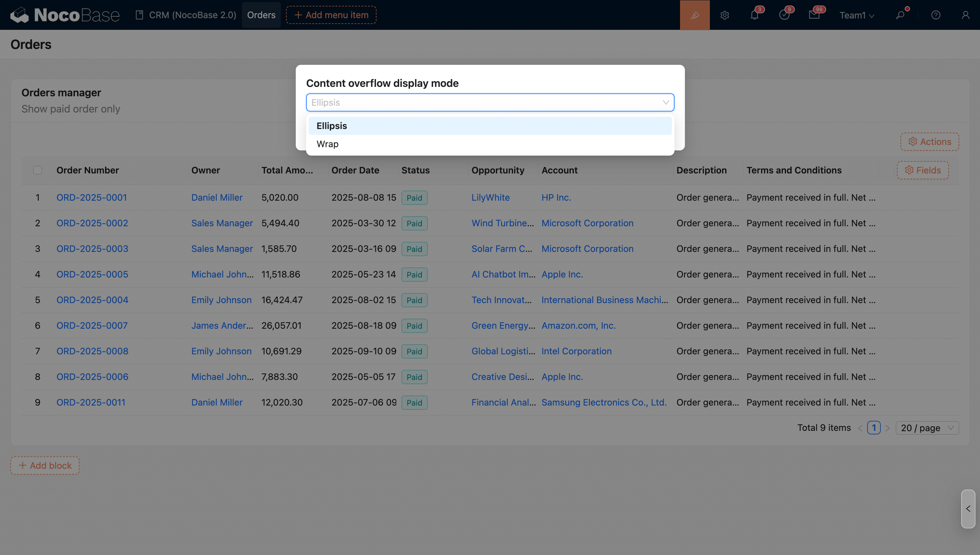Click the Add block button
The width and height of the screenshot is (980, 555).
pos(45,466)
